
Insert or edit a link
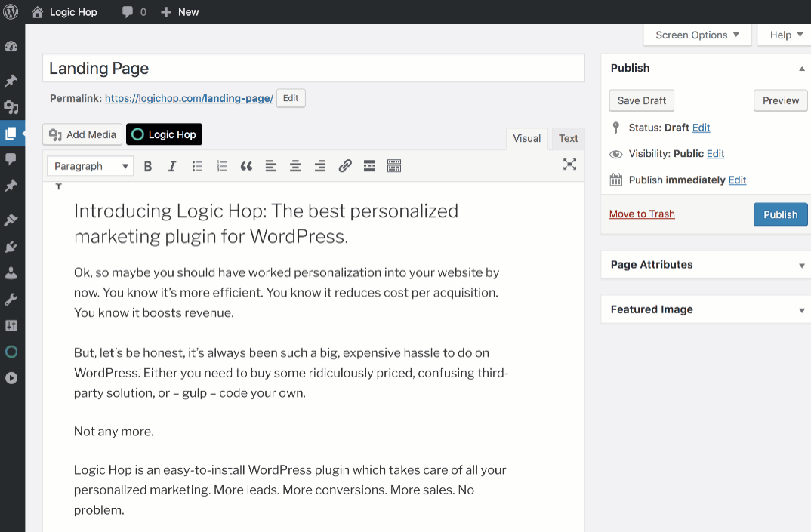[345, 166]
